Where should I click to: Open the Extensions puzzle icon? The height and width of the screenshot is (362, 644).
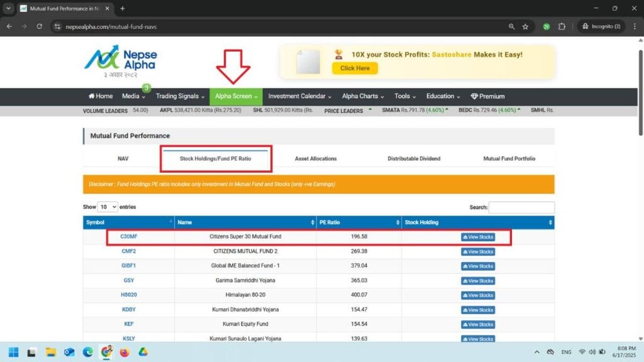[562, 26]
